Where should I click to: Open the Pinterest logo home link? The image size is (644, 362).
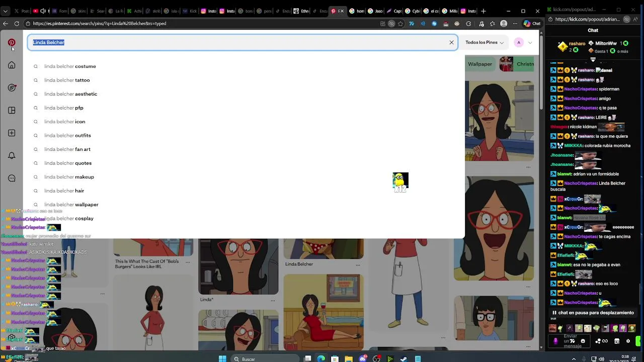[x=12, y=43]
